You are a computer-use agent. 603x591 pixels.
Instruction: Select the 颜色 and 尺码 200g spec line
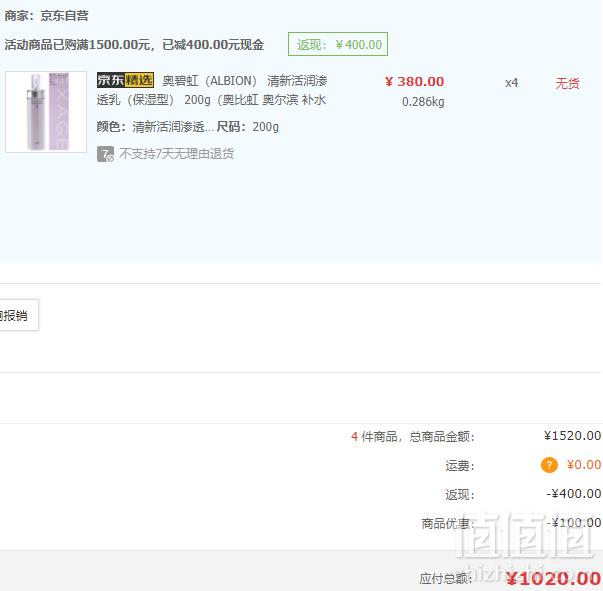pyautogui.click(x=188, y=127)
